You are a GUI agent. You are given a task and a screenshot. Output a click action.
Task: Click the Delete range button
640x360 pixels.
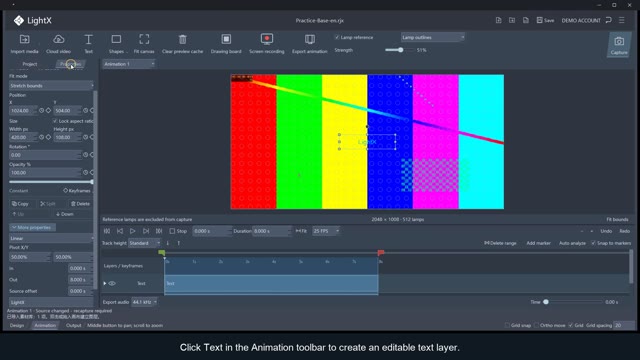pyautogui.click(x=500, y=243)
